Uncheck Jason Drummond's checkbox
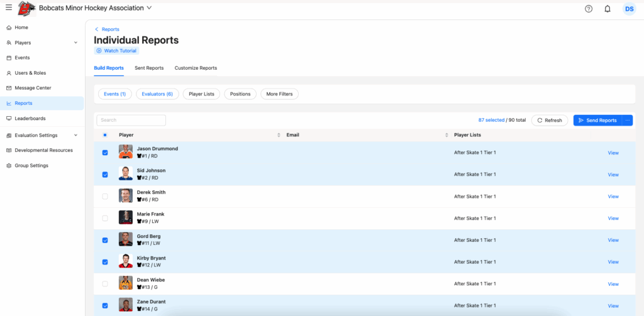The height and width of the screenshot is (316, 644). point(105,153)
